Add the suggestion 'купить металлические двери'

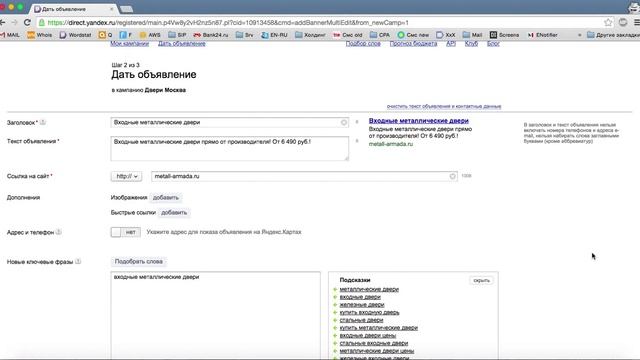coord(378,328)
